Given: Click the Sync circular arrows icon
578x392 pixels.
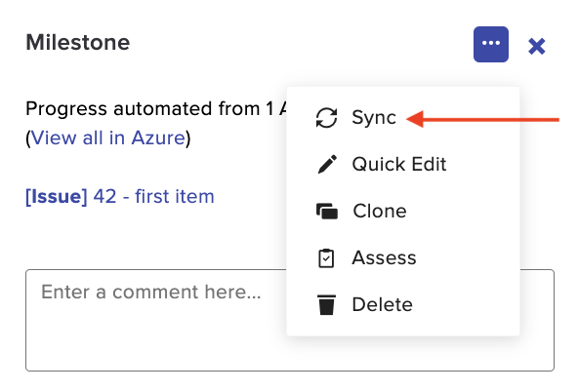Looking at the screenshot, I should [x=326, y=118].
